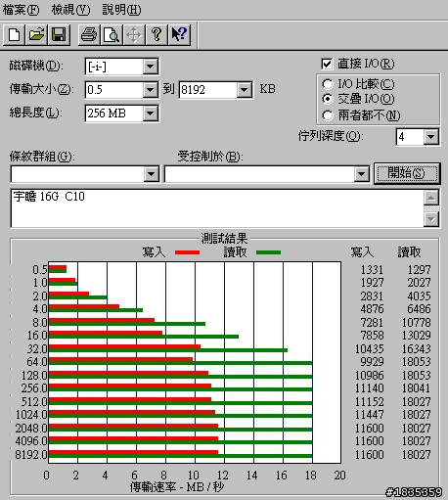Click the write value 10986
448x500 pixels.
369,376
